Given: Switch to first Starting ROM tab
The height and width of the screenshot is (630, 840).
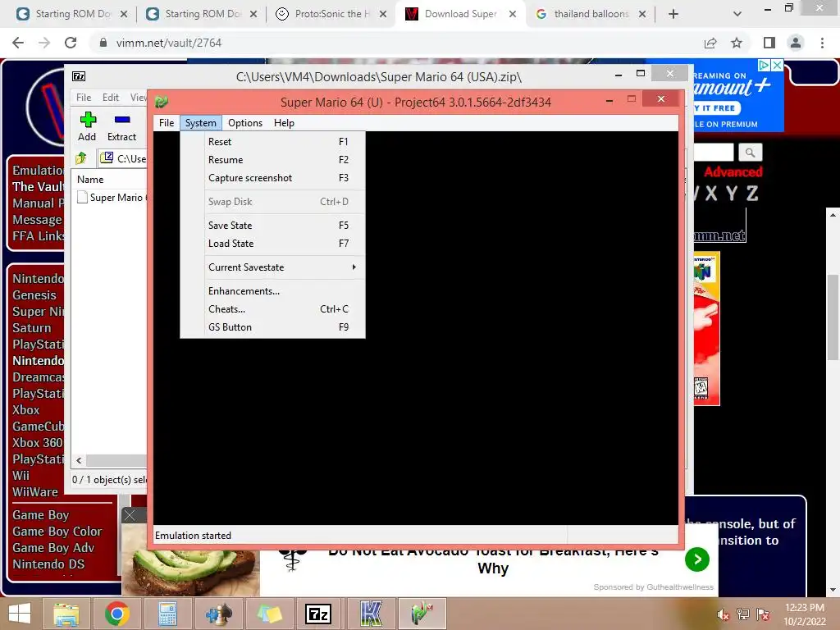Looking at the screenshot, I should (72, 14).
